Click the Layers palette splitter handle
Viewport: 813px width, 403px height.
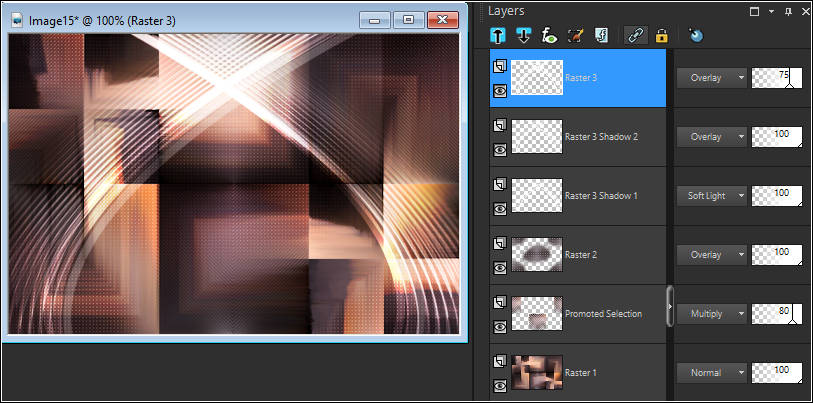coord(670,306)
